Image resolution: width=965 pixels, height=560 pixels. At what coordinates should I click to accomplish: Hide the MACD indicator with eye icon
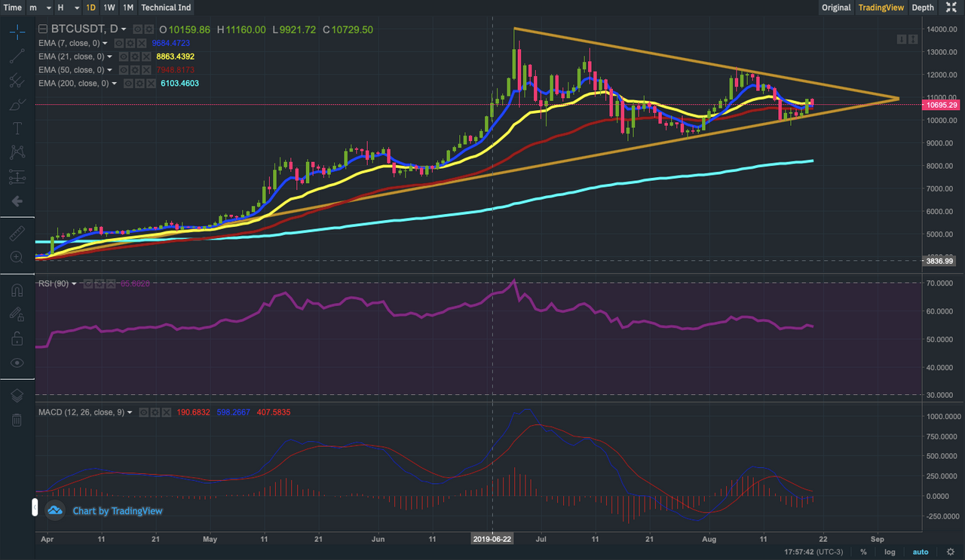pyautogui.click(x=143, y=412)
